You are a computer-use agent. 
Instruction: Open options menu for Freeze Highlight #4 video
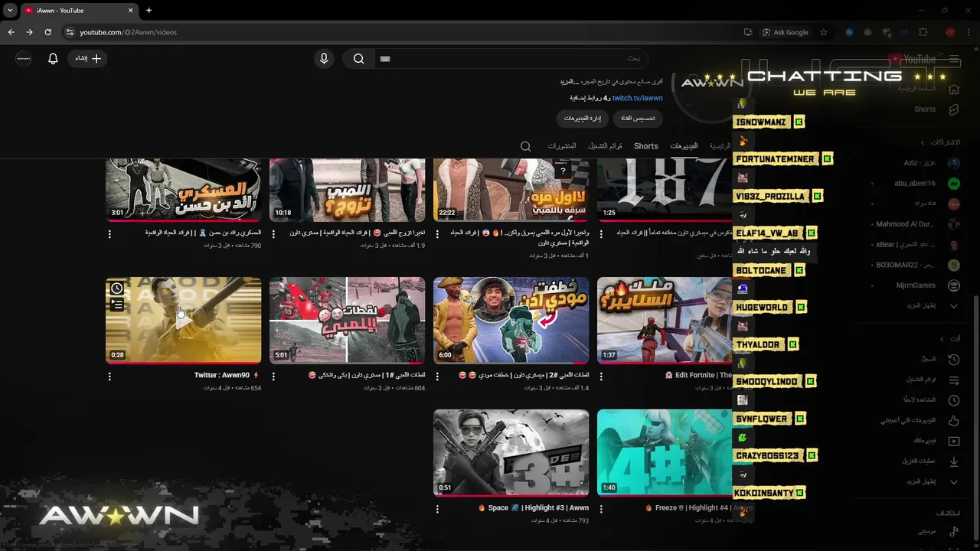(x=601, y=509)
